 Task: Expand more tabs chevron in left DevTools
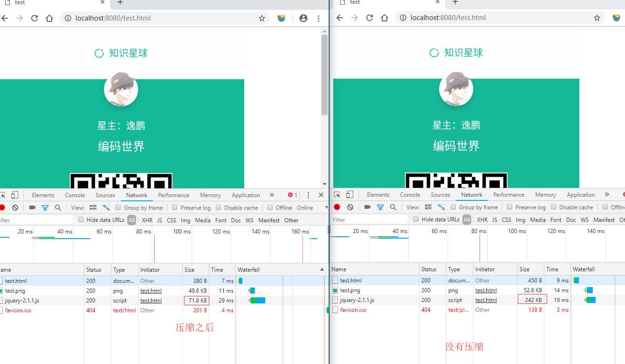click(272, 195)
